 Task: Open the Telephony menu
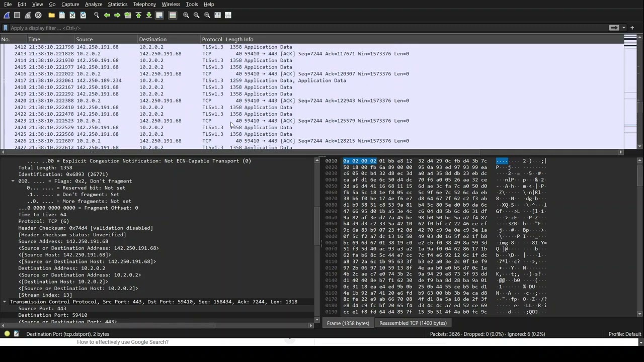coord(144,4)
